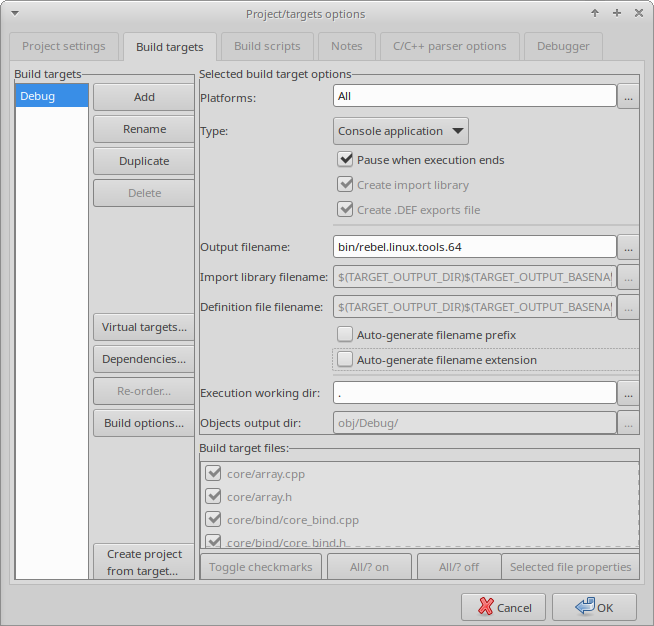Image resolution: width=654 pixels, height=626 pixels.
Task: Open target Dependencies dialog
Action: pos(144,360)
